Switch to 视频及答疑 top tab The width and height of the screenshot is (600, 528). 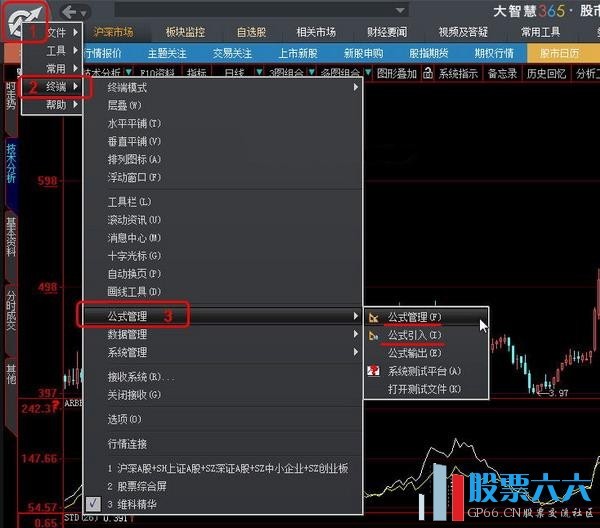[463, 32]
